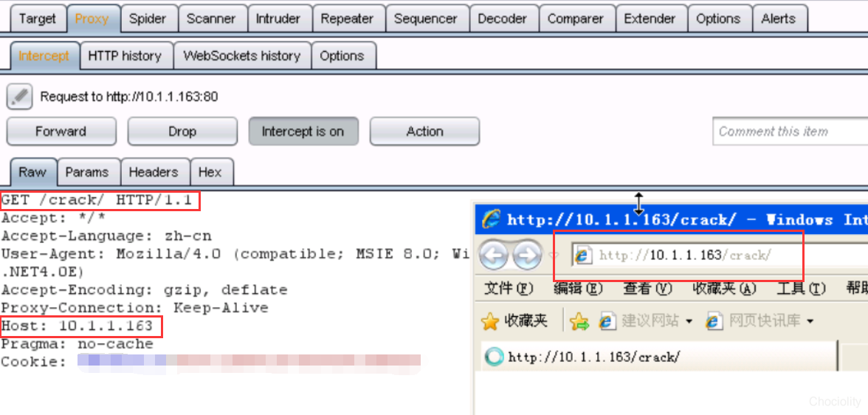Open the WebSockets history sub-tab
Image resolution: width=868 pixels, height=415 pixels.
coord(242,56)
